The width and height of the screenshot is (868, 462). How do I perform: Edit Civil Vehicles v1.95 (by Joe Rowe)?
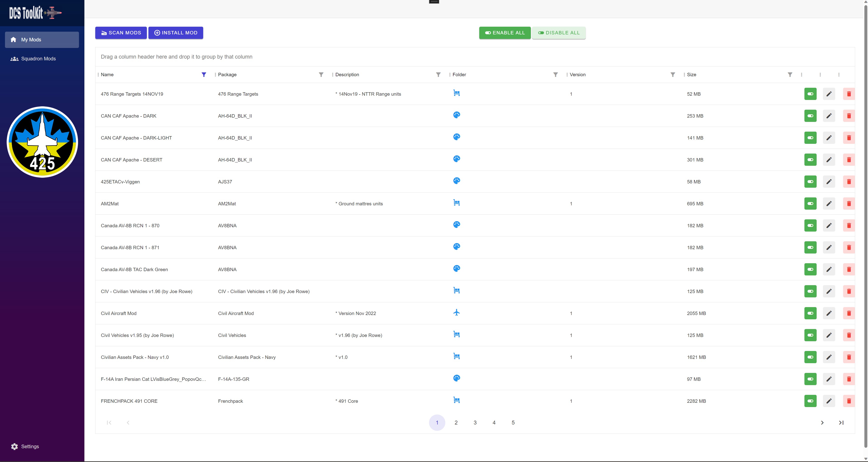click(829, 335)
